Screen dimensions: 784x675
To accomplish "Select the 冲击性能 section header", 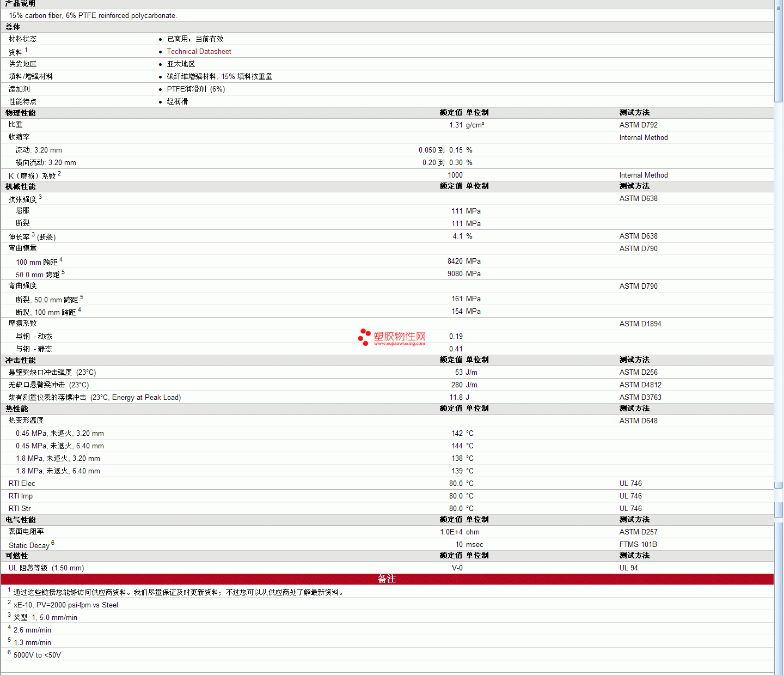I will coord(21,361).
